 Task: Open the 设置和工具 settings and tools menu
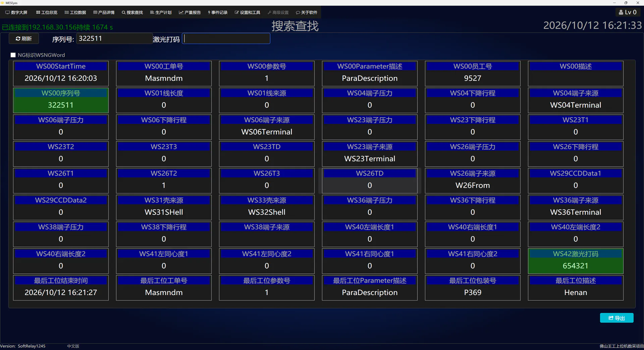coord(248,12)
